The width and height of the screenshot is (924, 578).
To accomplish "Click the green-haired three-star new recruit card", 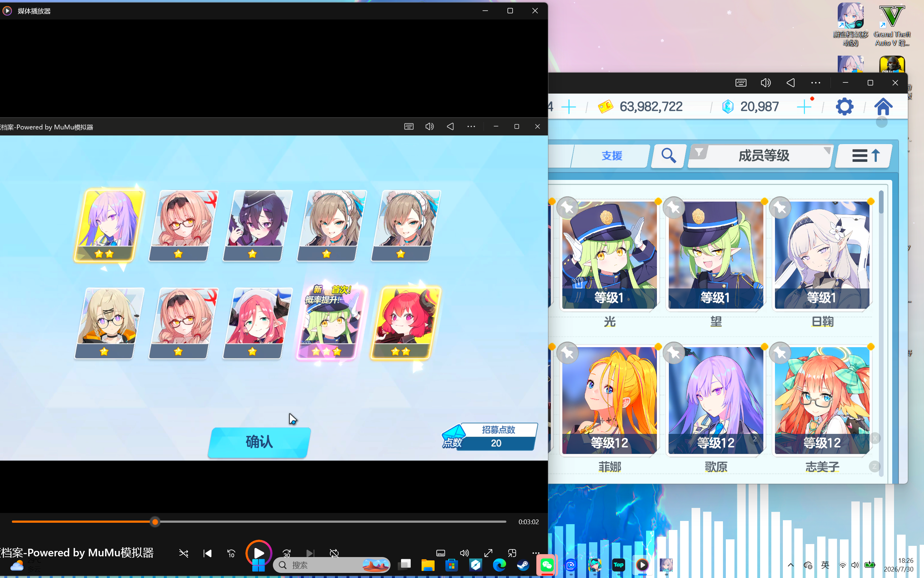I will [331, 323].
